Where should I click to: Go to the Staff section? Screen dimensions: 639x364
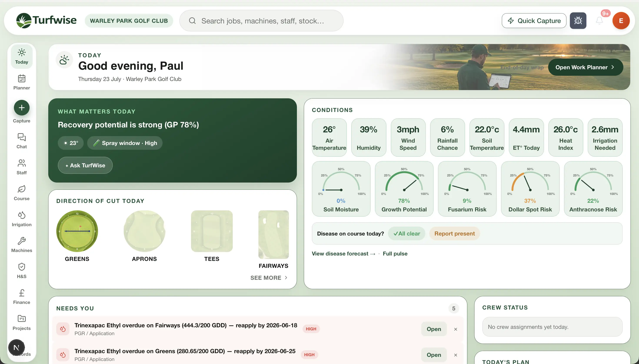click(22, 167)
